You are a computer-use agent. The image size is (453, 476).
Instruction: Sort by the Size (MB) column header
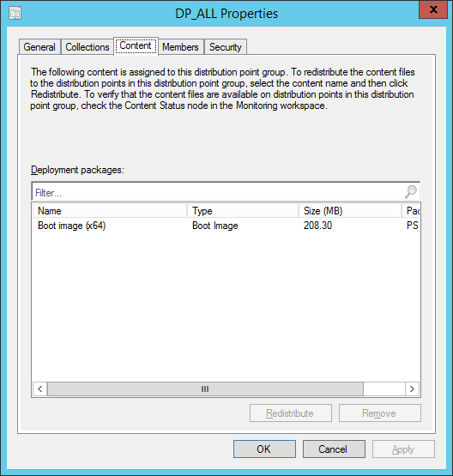coord(350,211)
